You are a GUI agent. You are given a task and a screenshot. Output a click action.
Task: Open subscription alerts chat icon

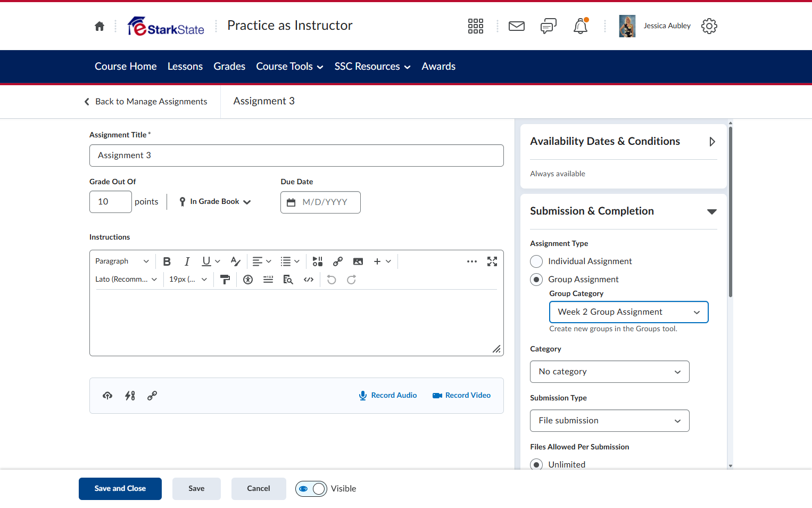[549, 26]
